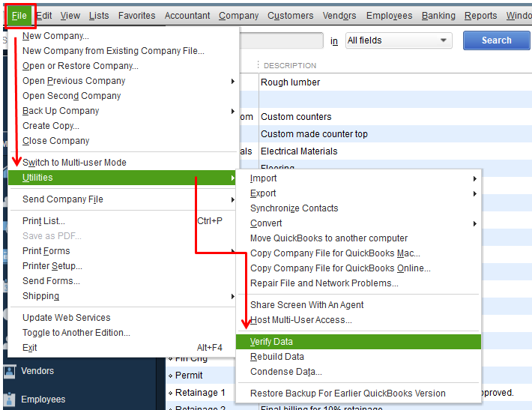This screenshot has height=410, width=532.
Task: Select Share Screen With An Agent
Action: pos(359,305)
